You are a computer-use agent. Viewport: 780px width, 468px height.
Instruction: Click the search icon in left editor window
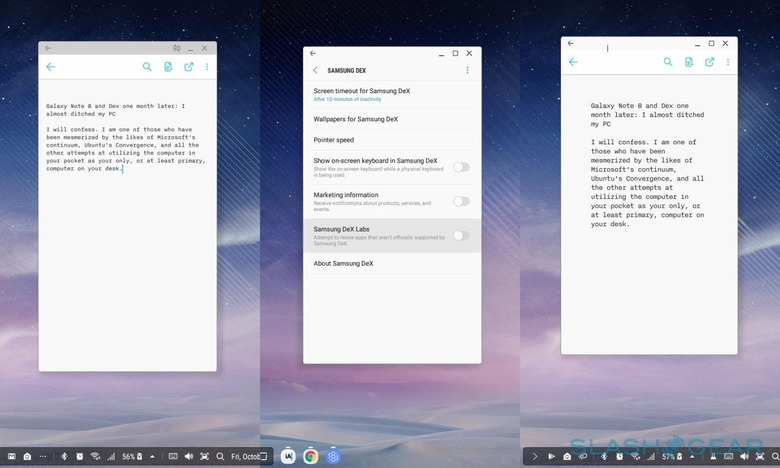coord(147,67)
